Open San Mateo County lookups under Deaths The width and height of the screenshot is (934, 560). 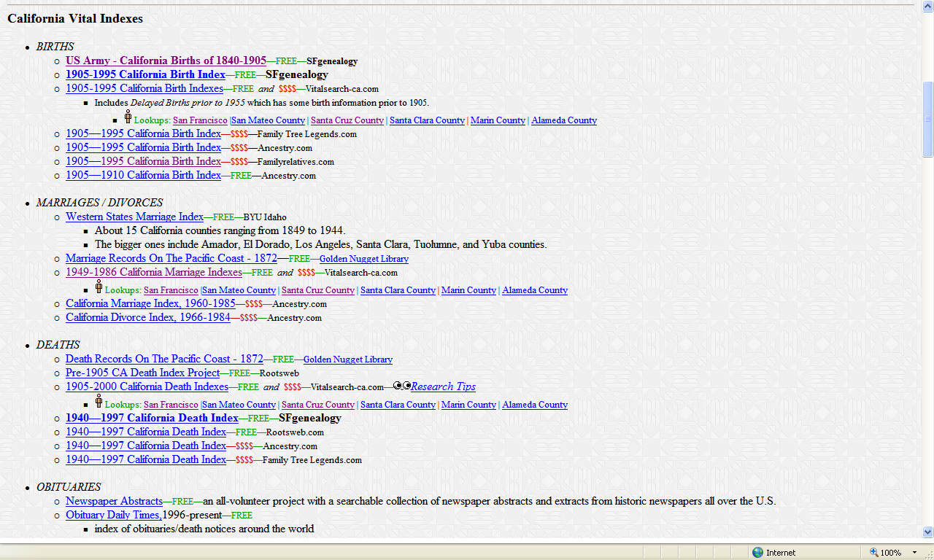coord(239,405)
